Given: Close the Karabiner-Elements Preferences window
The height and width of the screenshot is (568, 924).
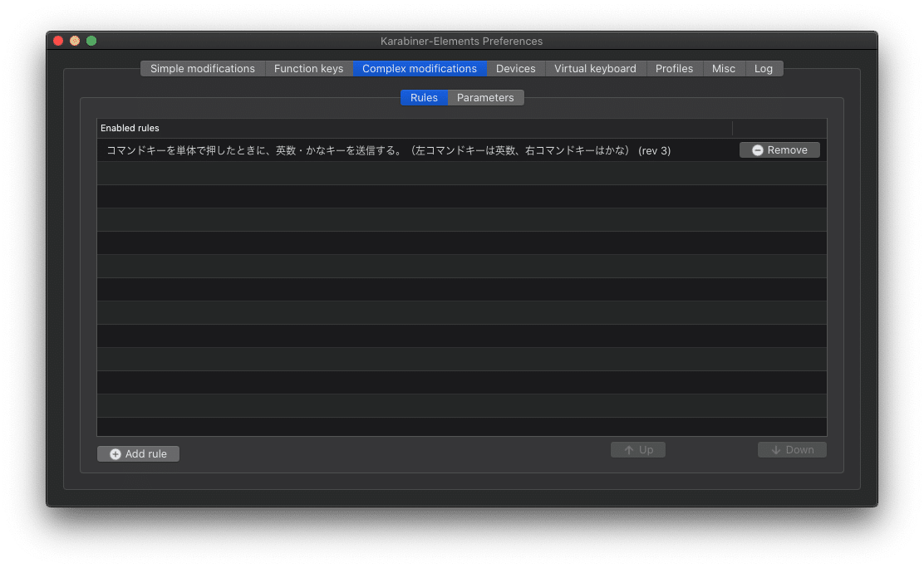Looking at the screenshot, I should point(58,41).
